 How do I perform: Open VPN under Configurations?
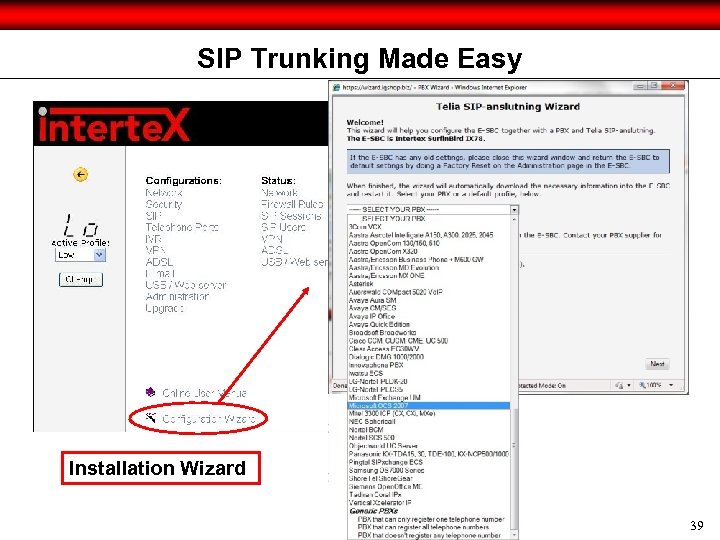(x=155, y=250)
